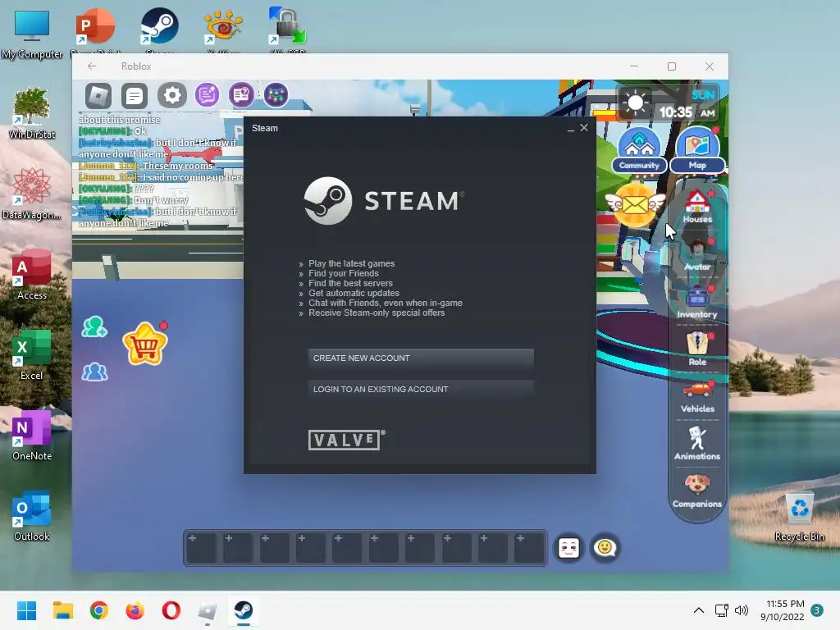Click the add friend icon
840x630 pixels.
94,326
